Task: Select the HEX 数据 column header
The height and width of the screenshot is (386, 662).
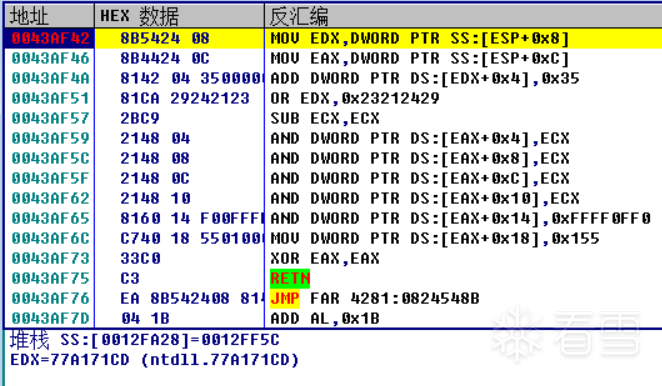Action: (x=179, y=16)
